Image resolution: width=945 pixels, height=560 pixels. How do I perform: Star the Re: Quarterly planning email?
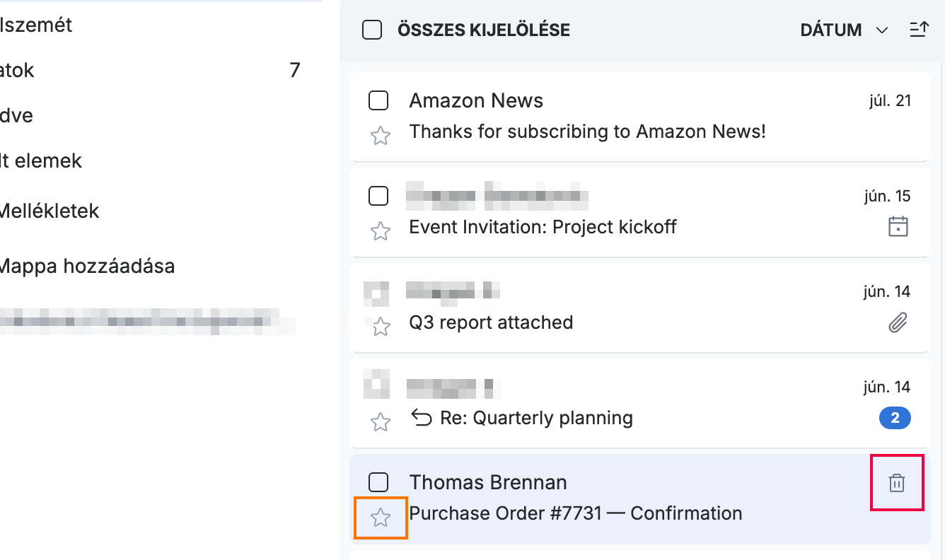(381, 422)
